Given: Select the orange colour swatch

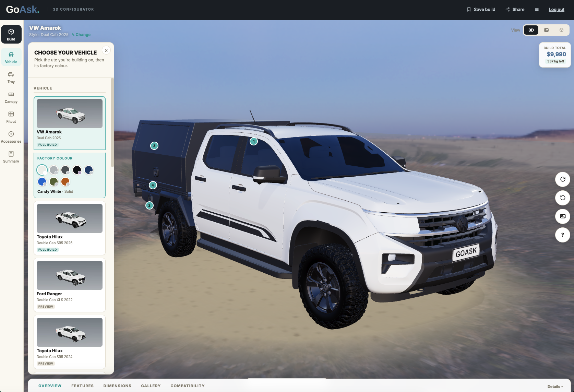Looking at the screenshot, I should [65, 181].
